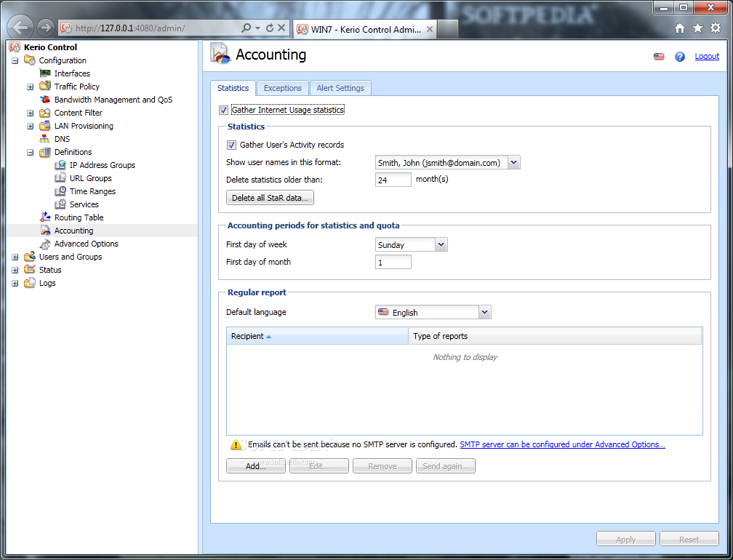The width and height of the screenshot is (733, 560).
Task: Click the Kerio Control shield icon
Action: click(x=15, y=47)
